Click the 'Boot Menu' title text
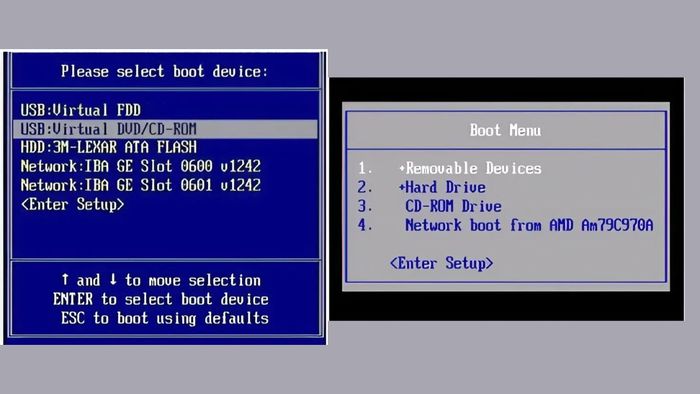This screenshot has height=394, width=700. pos(505,130)
